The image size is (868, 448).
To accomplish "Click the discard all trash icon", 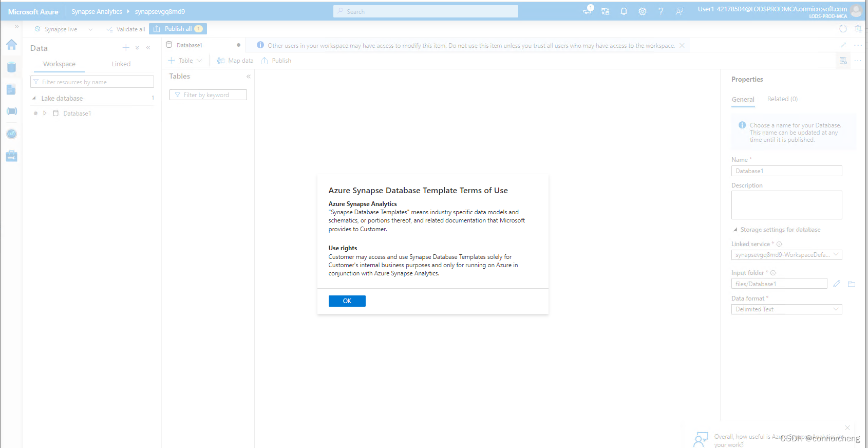I will click(x=858, y=29).
